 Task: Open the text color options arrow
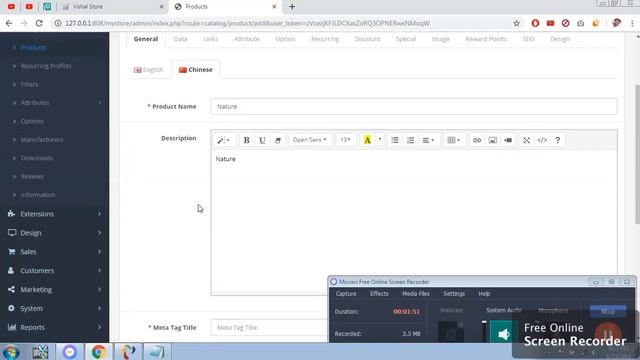coord(380,140)
